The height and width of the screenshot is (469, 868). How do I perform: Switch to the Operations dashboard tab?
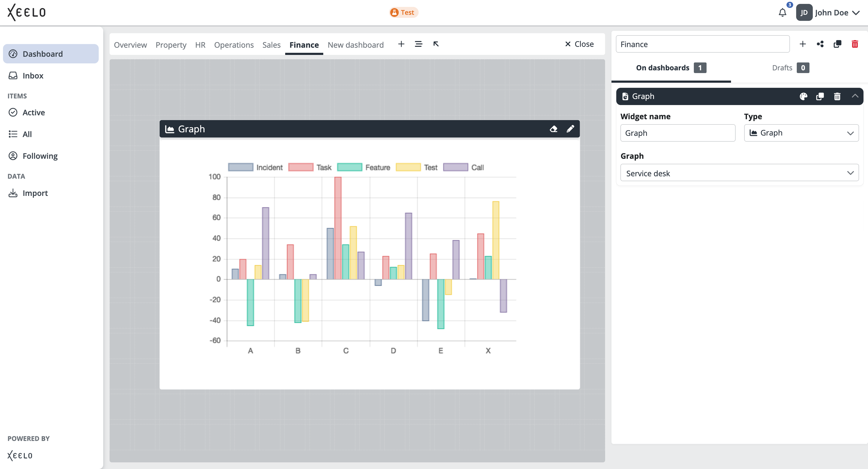click(234, 45)
